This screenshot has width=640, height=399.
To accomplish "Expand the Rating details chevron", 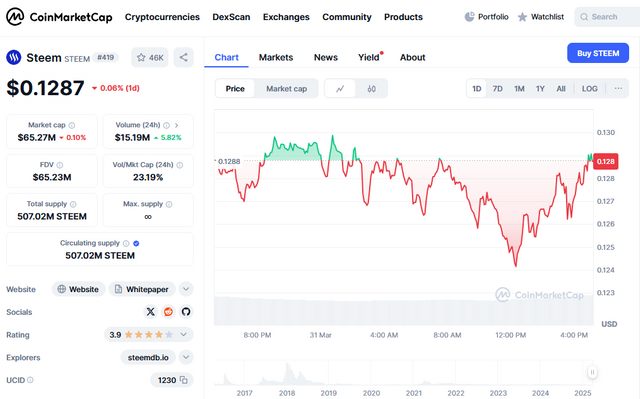I will coord(184,335).
